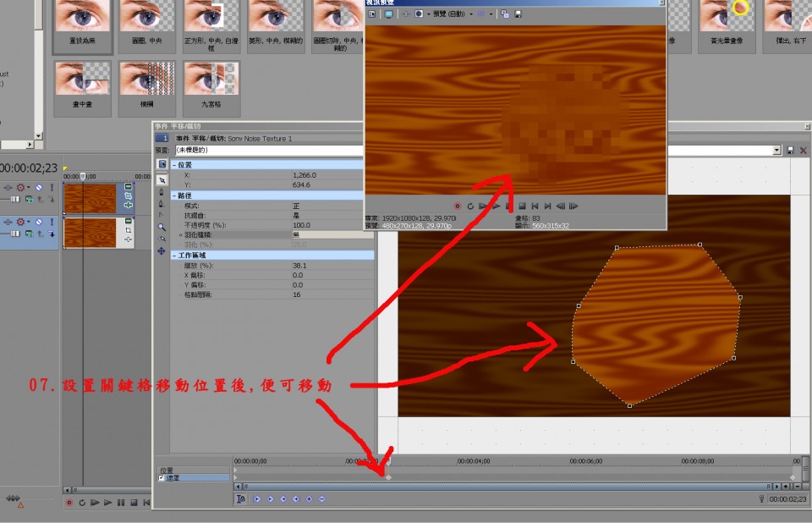The height and width of the screenshot is (523, 812).
Task: Toggle the sync cursor icon in the keyframe bar
Action: [241, 499]
